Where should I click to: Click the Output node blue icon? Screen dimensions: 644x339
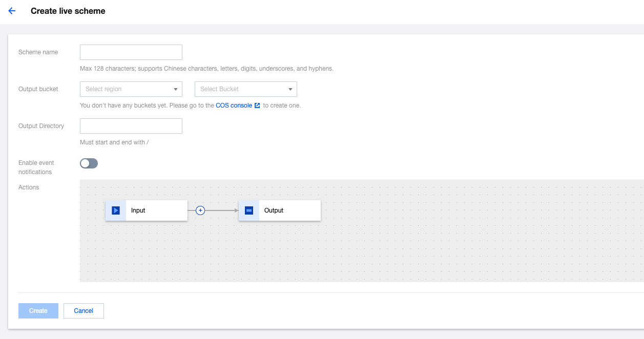[x=249, y=210]
